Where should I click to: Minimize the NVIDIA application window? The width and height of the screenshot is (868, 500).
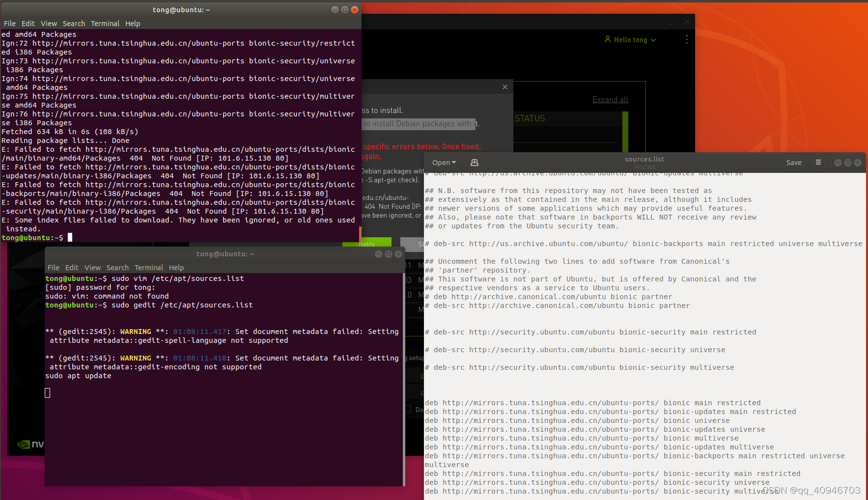(x=670, y=22)
